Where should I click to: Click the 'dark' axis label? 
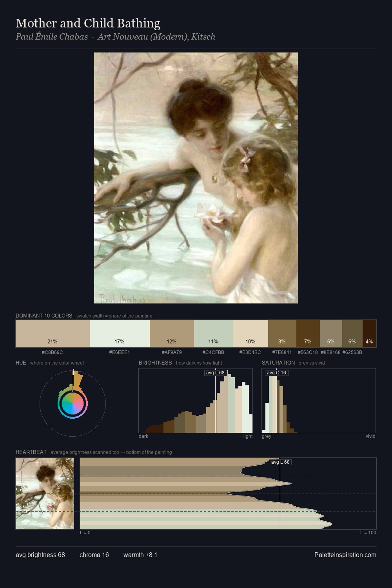[x=143, y=436]
